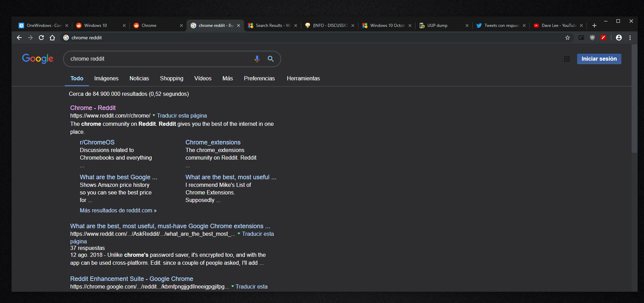The image size is (644, 303).
Task: Click Más resultados de reddit.com
Action: 118,211
